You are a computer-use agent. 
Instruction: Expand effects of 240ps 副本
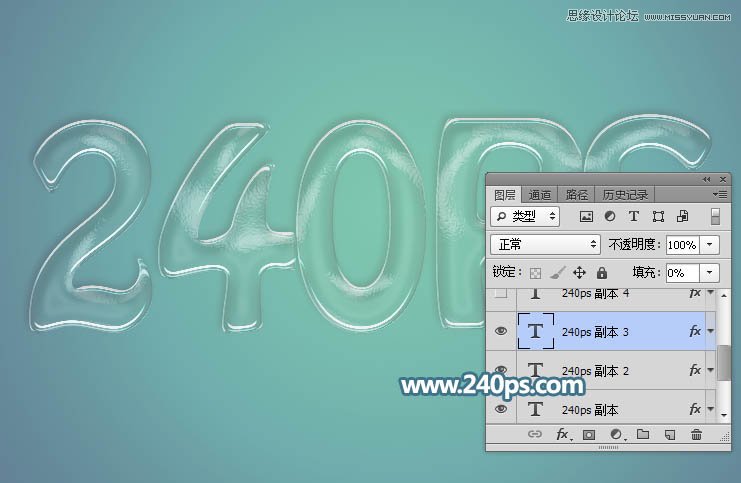point(711,409)
